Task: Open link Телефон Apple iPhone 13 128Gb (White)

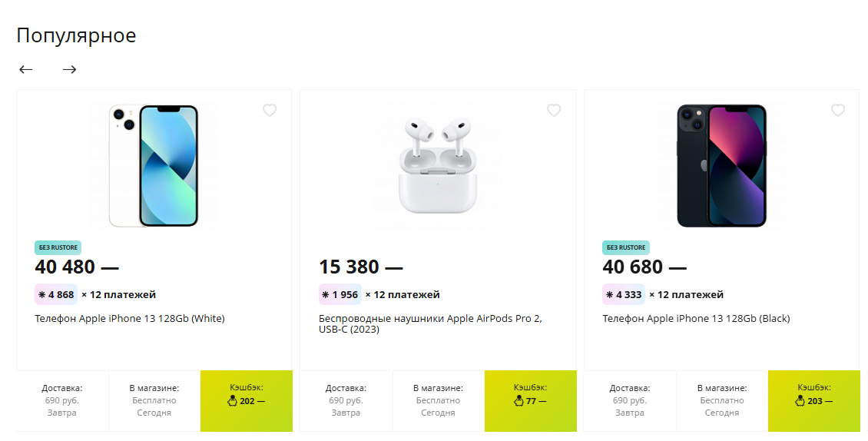Action: tap(130, 318)
